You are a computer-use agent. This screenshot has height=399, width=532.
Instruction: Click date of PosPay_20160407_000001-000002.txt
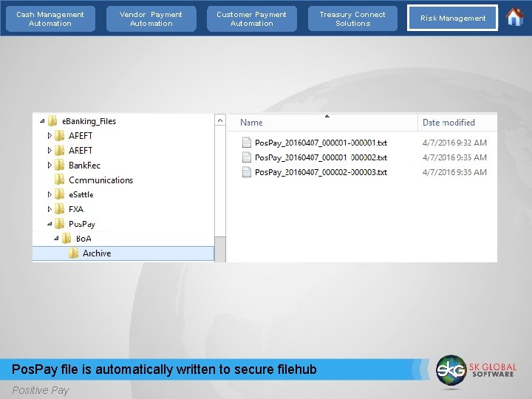(x=454, y=157)
